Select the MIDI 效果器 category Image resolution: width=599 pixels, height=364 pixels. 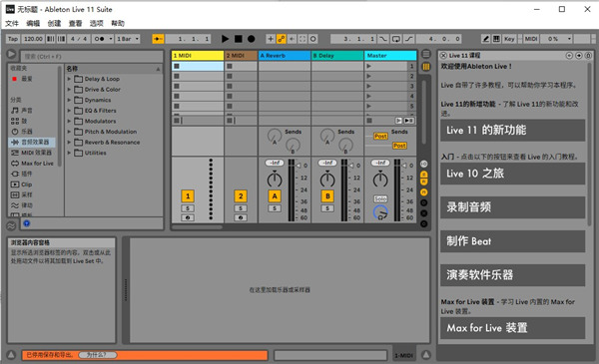click(32, 153)
